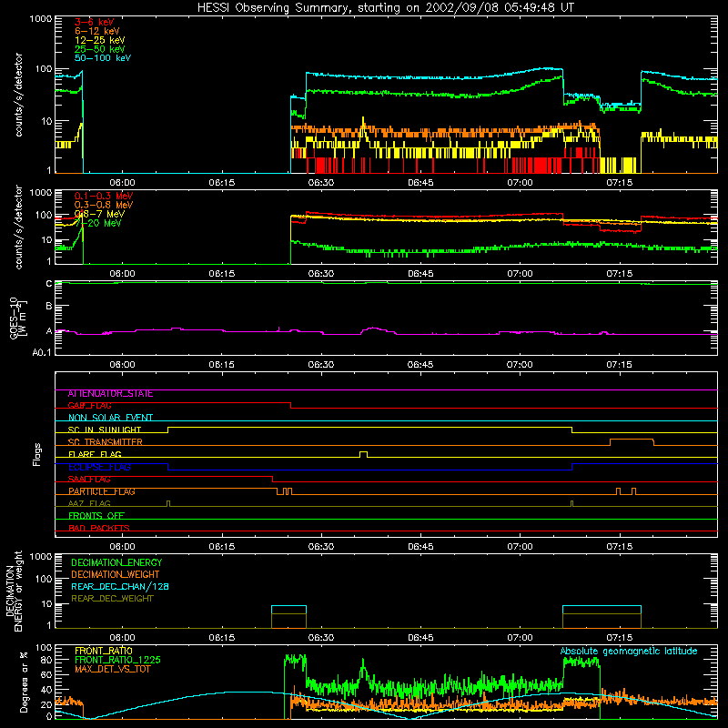Screen dimensions: 728x728
Task: Click the Absolute geomagnetic latitude label
Action: (629, 651)
